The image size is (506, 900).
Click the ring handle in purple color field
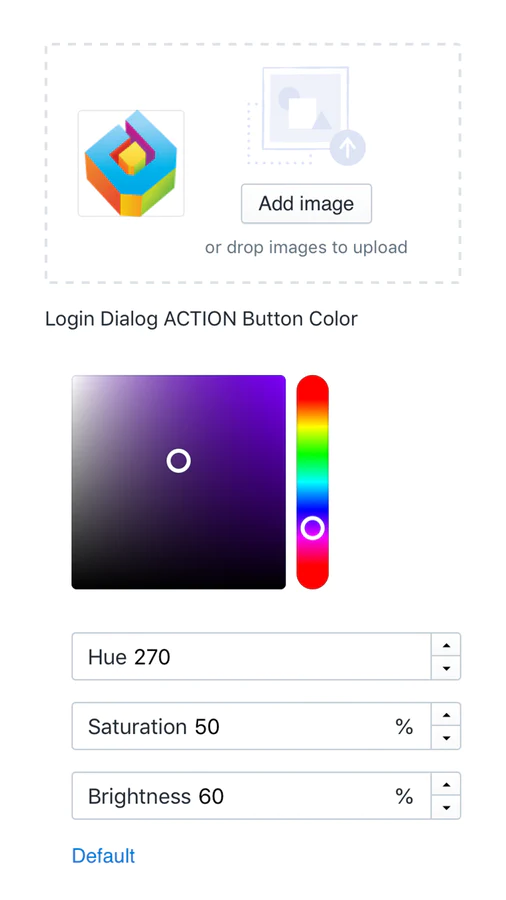[x=178, y=461]
